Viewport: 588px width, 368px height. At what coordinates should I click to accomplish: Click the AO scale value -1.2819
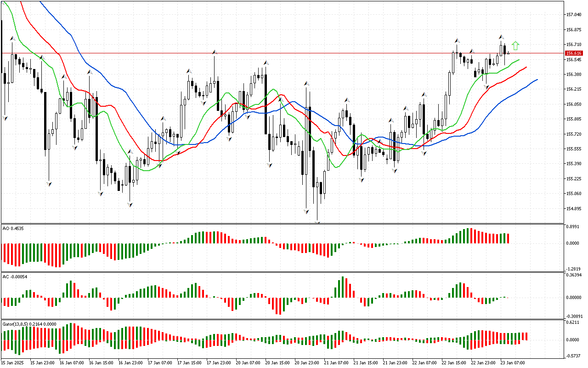pyautogui.click(x=574, y=269)
